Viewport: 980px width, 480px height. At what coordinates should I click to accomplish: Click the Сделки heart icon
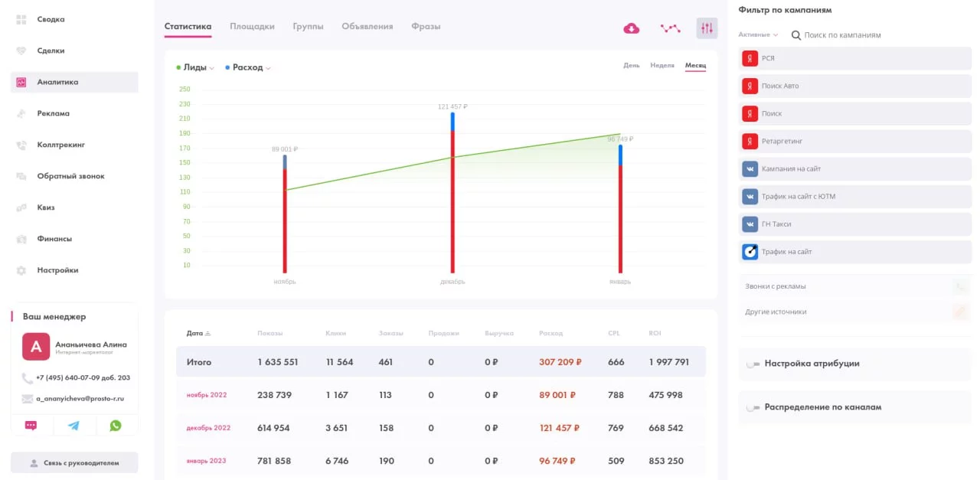[x=21, y=51]
